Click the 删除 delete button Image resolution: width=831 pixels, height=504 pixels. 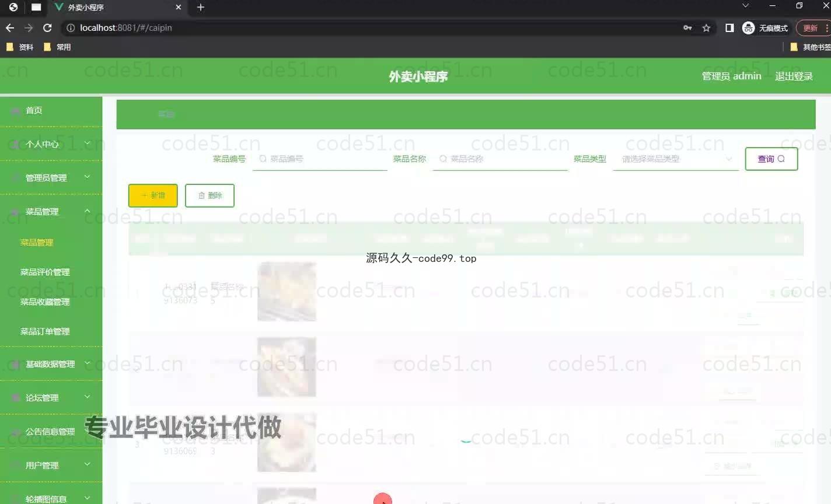click(x=210, y=195)
